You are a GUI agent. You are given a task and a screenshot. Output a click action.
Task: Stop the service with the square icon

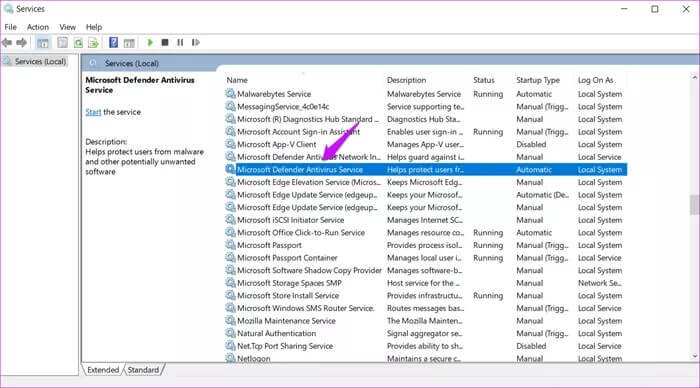165,42
